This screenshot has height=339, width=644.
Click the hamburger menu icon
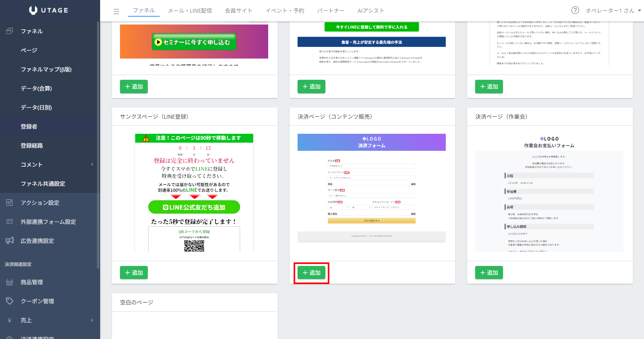pyautogui.click(x=116, y=11)
